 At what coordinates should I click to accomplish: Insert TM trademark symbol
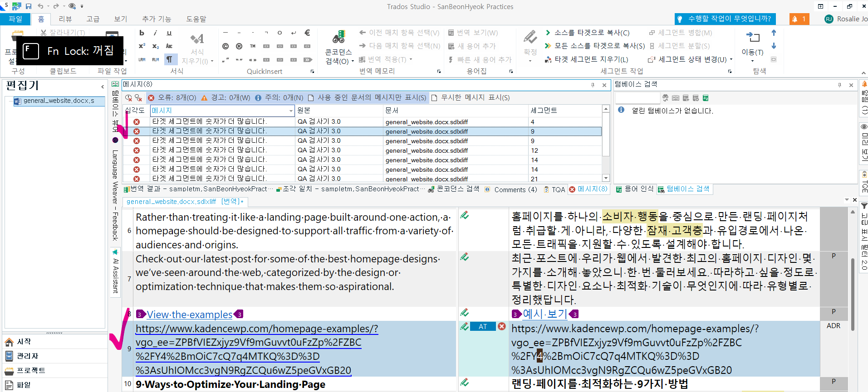253,46
